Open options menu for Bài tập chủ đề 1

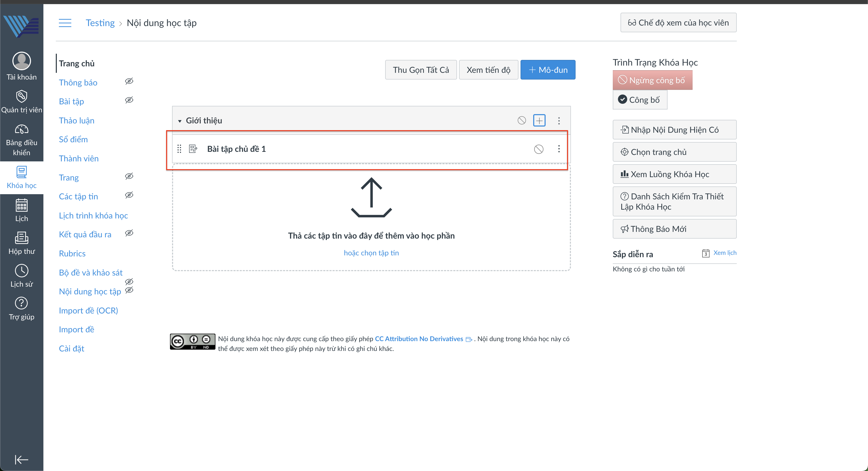[559, 149]
